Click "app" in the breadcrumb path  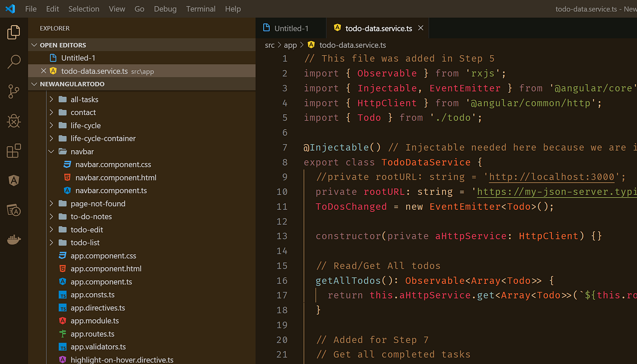pyautogui.click(x=290, y=45)
